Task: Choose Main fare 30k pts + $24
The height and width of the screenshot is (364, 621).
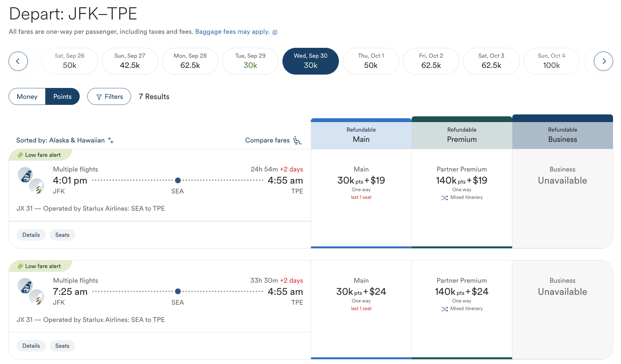Action: tap(361, 309)
